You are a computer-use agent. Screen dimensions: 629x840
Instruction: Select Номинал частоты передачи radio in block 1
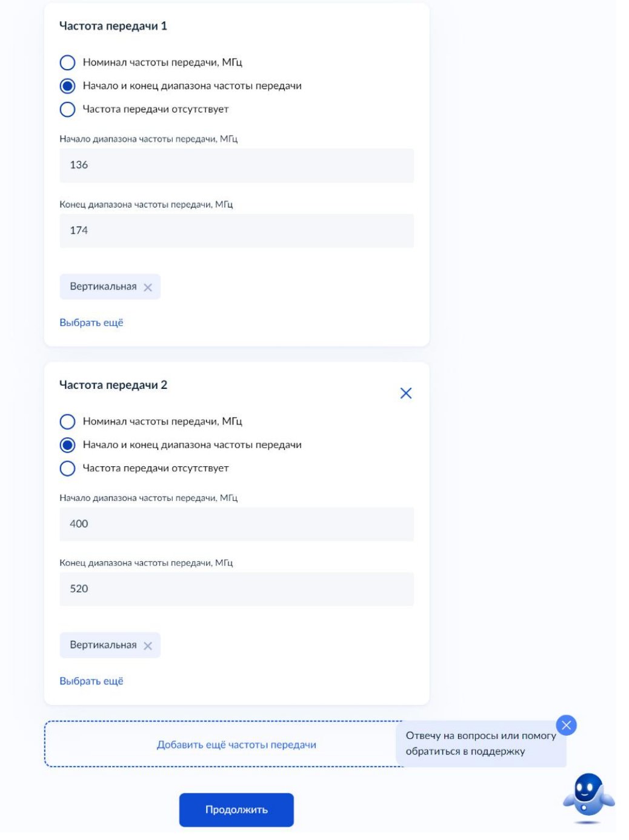[68, 62]
